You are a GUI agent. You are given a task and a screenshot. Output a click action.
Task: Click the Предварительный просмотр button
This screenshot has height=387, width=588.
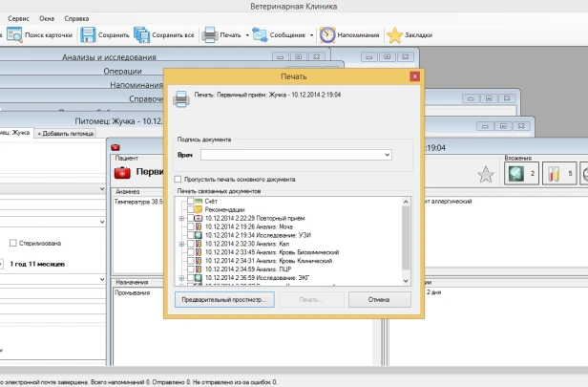pyautogui.click(x=224, y=299)
